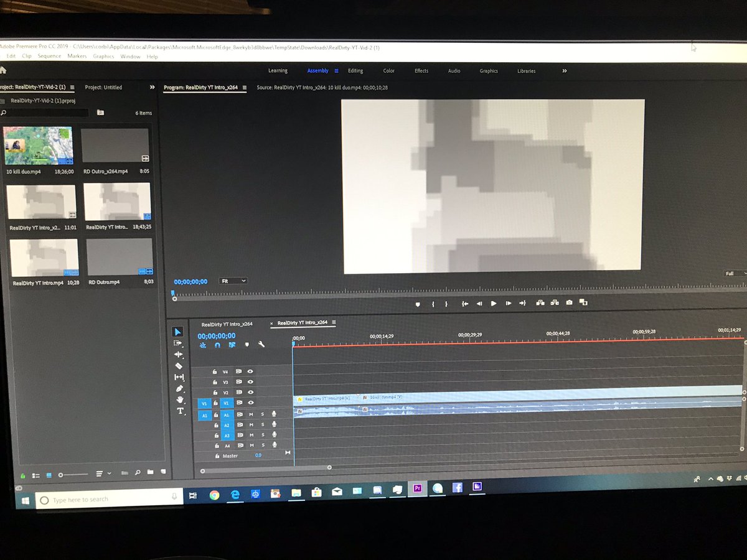Click New Item in project panel
The image size is (747, 560).
coord(162,472)
